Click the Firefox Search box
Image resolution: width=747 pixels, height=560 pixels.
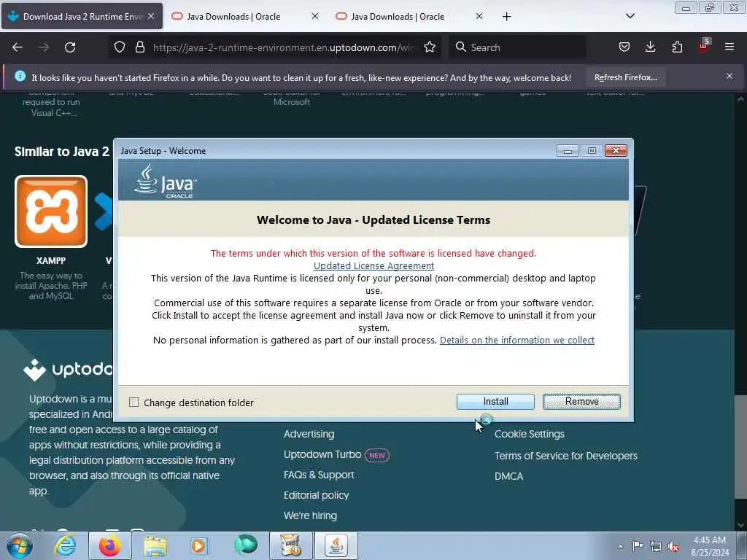coord(518,47)
